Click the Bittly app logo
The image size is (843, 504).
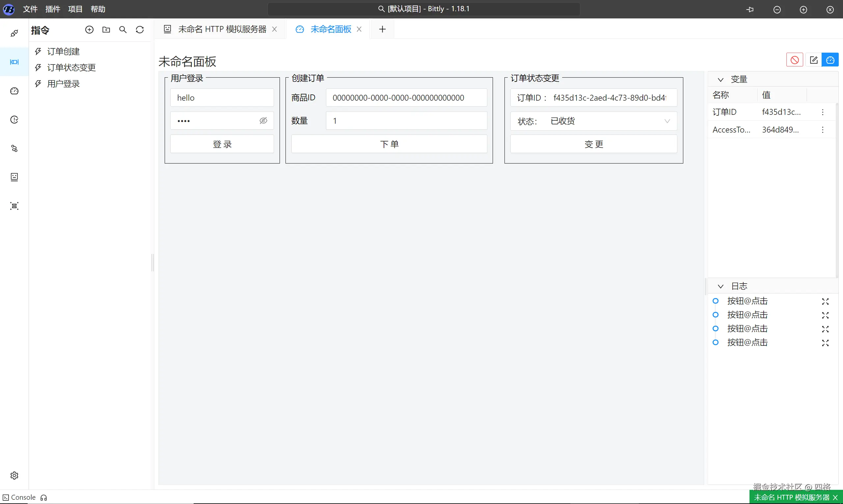pos(9,9)
